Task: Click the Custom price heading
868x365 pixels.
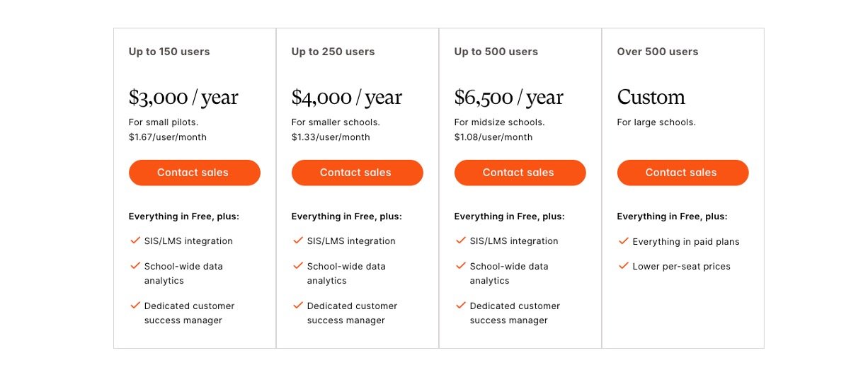Action: [651, 97]
